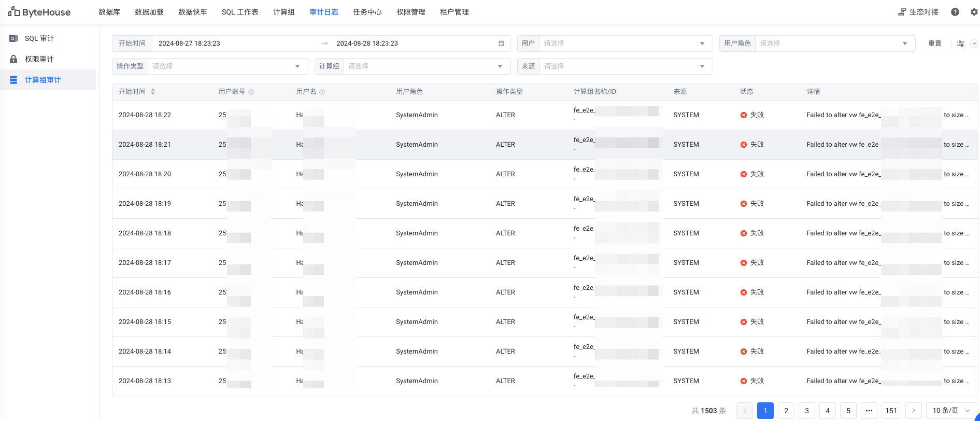Open the settings gear icon

tap(974, 12)
